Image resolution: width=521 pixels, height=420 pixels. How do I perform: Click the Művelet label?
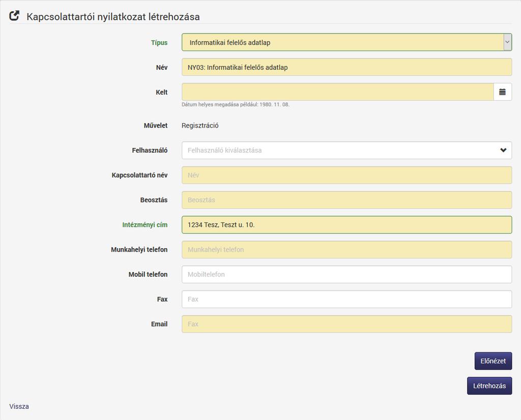coord(156,126)
